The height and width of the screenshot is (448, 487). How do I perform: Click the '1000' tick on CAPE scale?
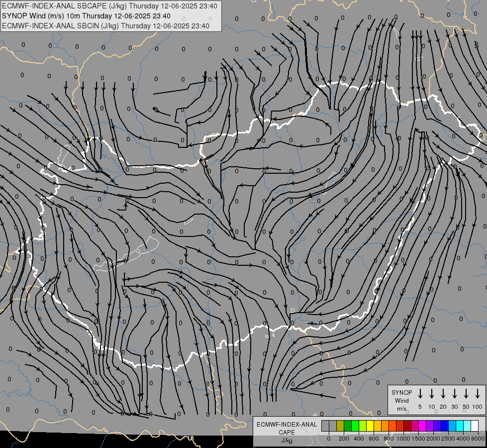(403, 439)
